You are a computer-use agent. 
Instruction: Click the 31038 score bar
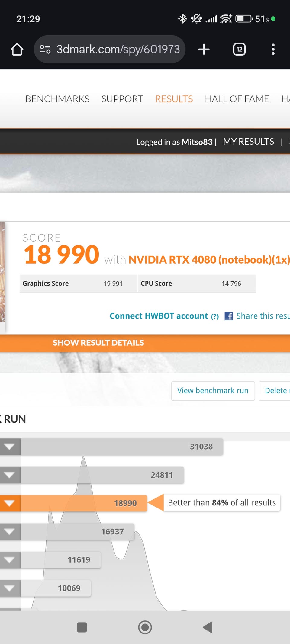pos(122,447)
